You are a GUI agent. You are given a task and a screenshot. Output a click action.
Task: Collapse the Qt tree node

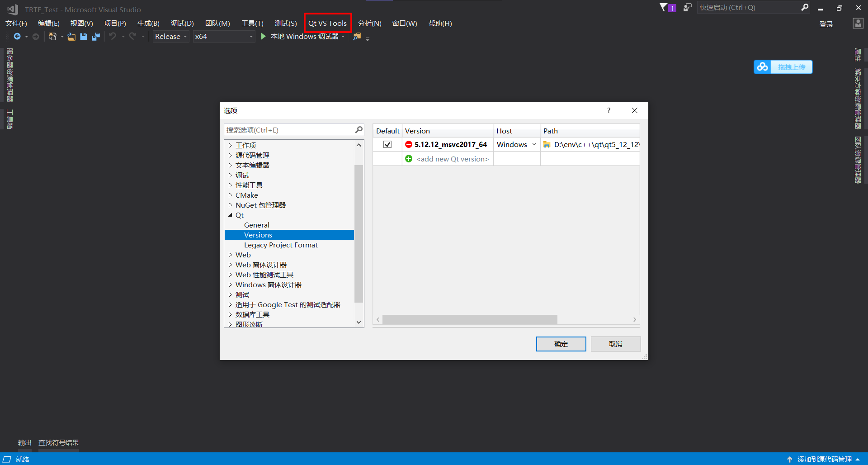coord(230,215)
